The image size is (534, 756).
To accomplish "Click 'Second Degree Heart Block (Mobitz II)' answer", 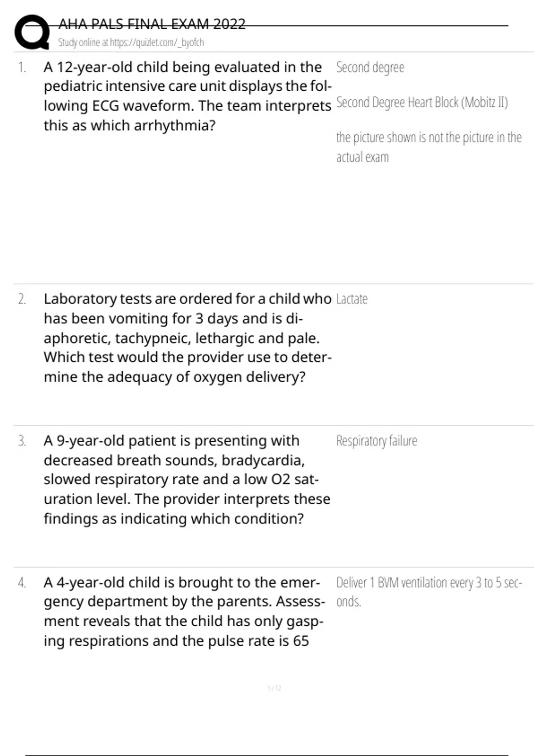I will point(422,103).
